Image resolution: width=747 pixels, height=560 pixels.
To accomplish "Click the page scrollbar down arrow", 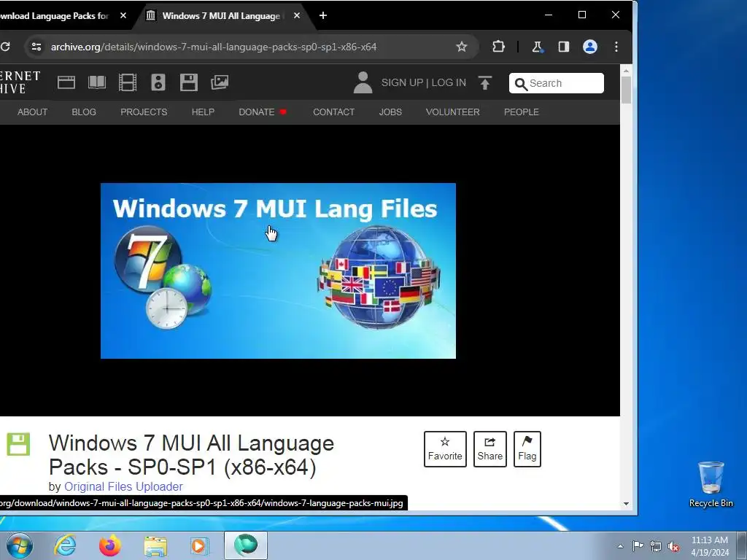I will coord(626,503).
